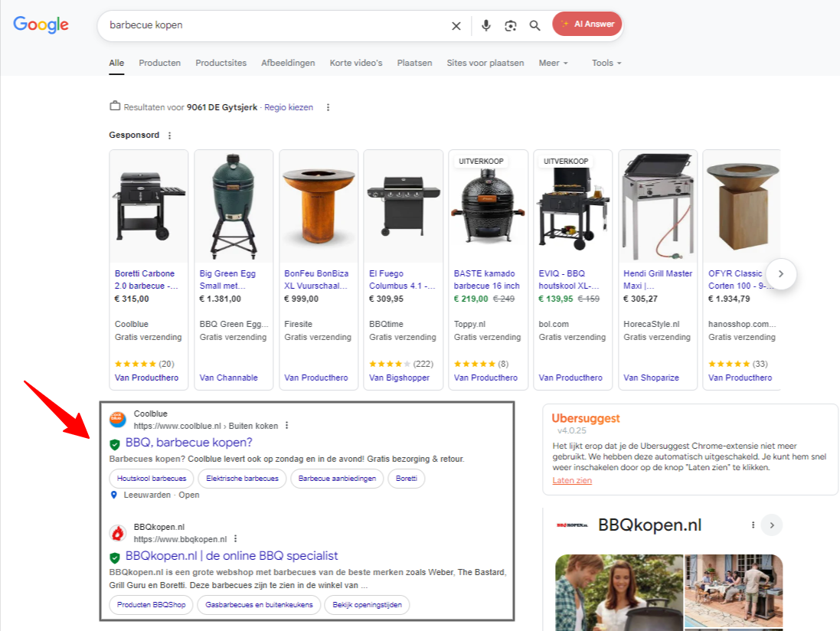Start voice search with the microphone icon
The image size is (840, 631).
tap(486, 25)
